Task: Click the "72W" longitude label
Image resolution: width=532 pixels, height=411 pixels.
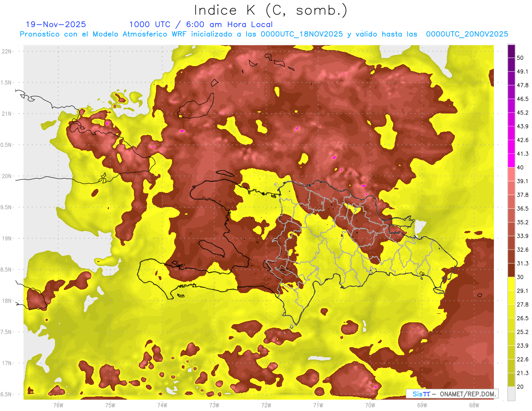Action: [266, 405]
